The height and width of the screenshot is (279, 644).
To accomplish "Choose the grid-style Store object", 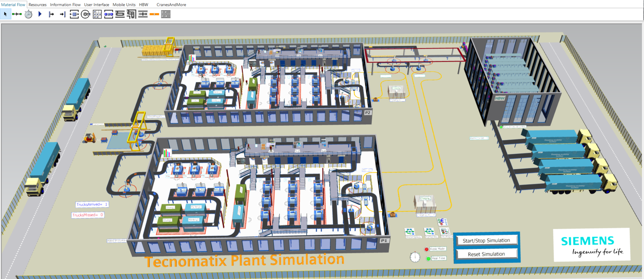I will (97, 14).
